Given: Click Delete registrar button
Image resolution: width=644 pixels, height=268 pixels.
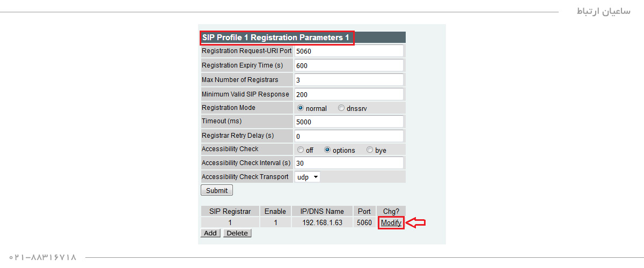Looking at the screenshot, I should pyautogui.click(x=237, y=233).
